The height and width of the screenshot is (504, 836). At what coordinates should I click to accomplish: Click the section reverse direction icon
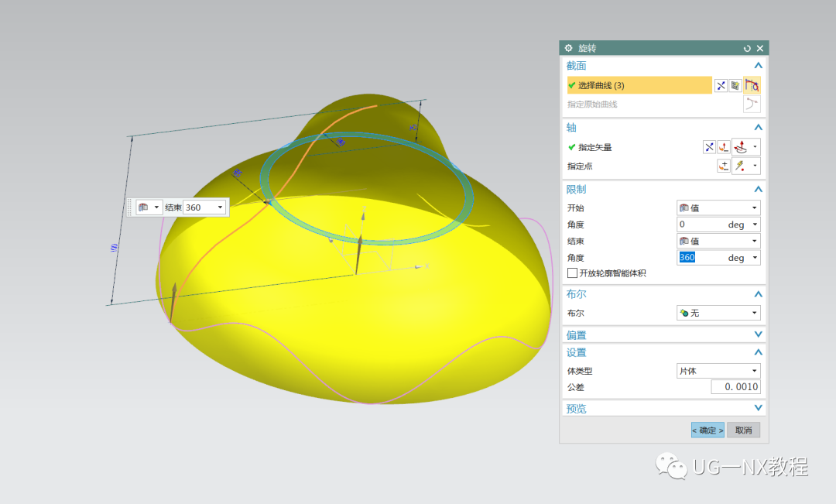click(721, 85)
